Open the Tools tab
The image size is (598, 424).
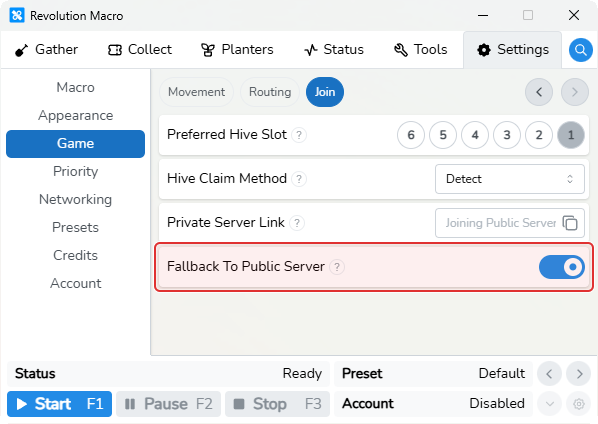420,50
